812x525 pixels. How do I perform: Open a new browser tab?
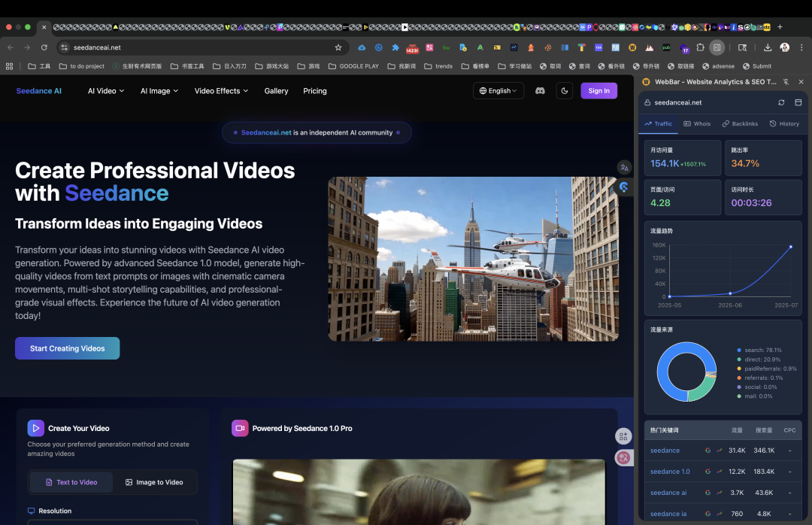[780, 27]
